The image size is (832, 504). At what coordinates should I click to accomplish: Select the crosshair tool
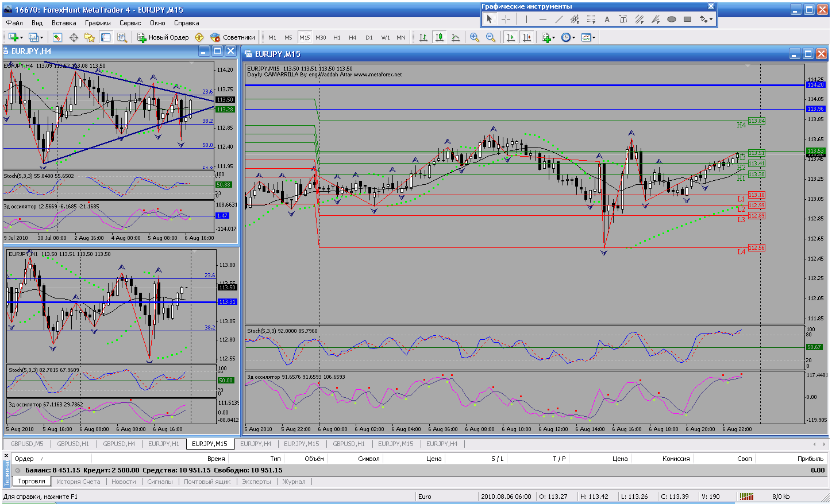[x=506, y=19]
